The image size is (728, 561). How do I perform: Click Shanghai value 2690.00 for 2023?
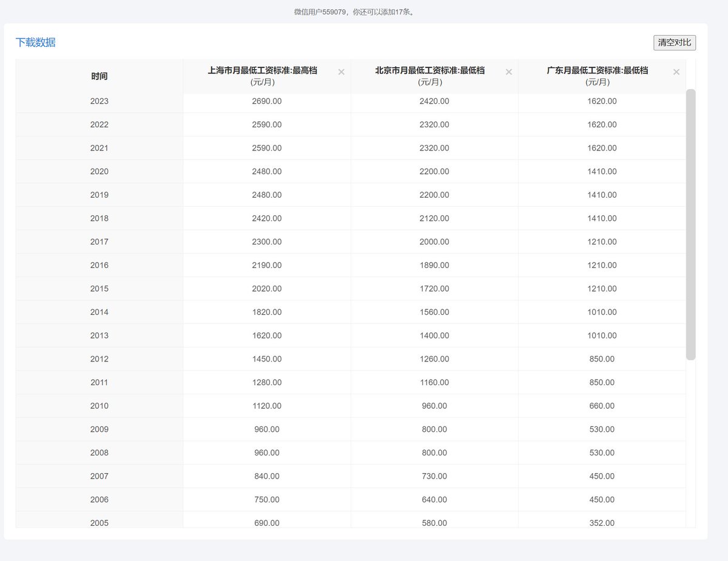[267, 101]
